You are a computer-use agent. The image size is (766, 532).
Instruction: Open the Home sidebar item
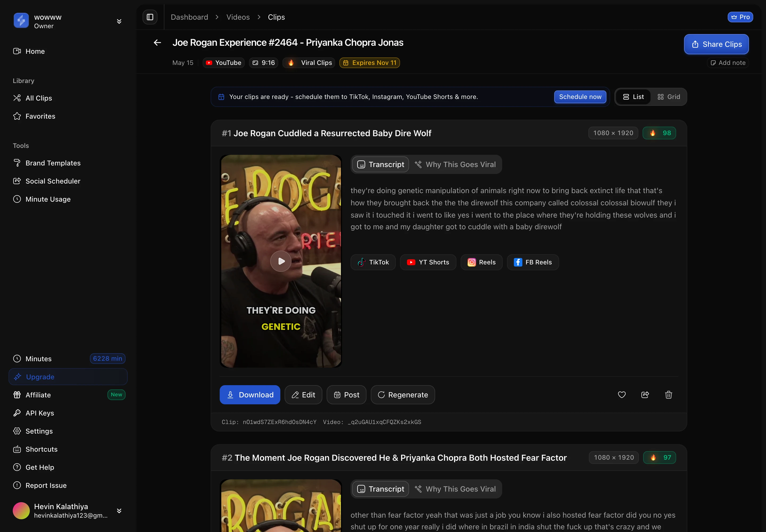tap(68, 51)
